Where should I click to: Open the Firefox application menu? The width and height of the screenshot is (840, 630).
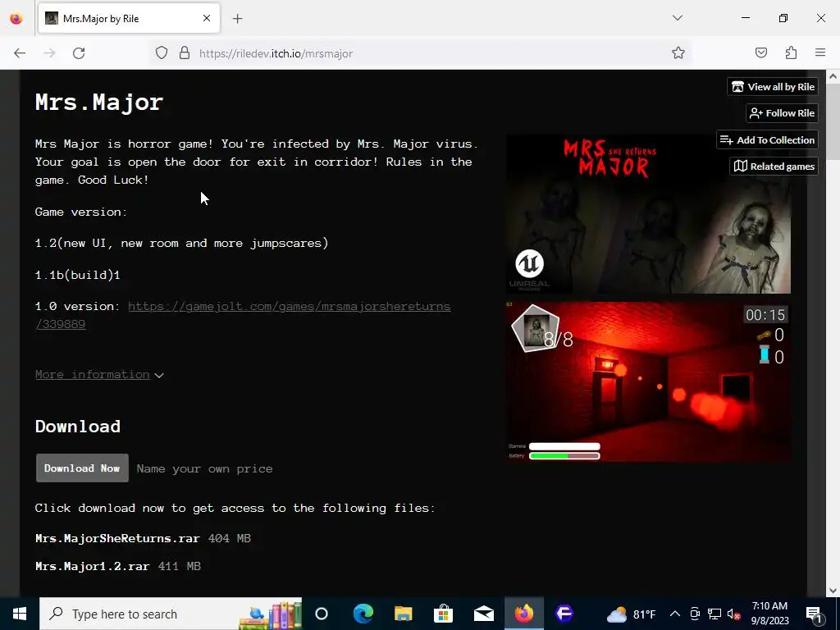(820, 53)
